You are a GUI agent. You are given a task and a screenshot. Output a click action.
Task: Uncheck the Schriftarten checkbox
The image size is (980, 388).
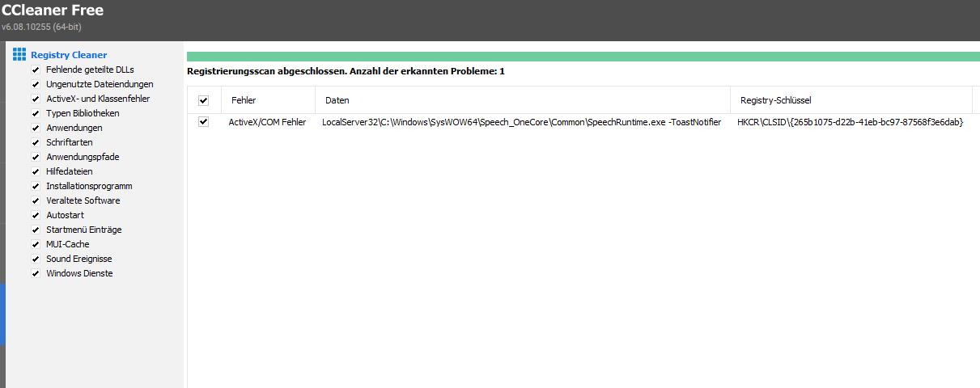click(35, 142)
